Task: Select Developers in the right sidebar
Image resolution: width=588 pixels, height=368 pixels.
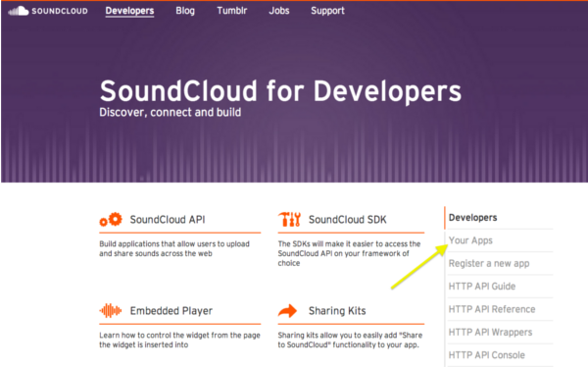Action: (473, 218)
